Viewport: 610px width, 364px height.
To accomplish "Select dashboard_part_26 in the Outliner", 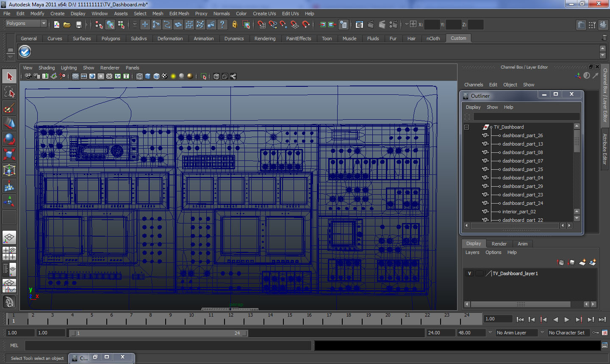I will tap(522, 135).
